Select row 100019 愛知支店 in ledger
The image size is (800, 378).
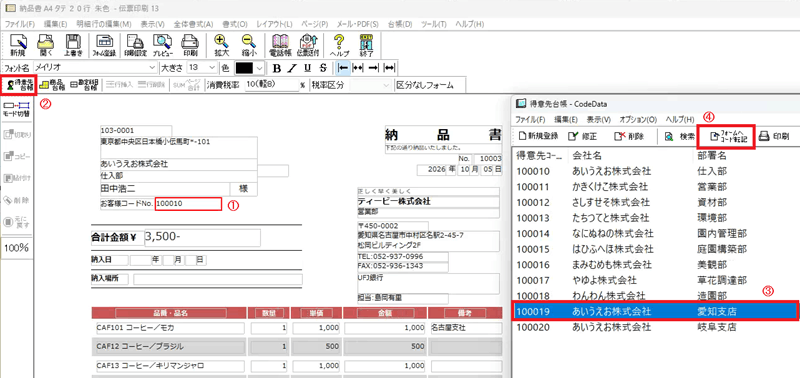655,311
